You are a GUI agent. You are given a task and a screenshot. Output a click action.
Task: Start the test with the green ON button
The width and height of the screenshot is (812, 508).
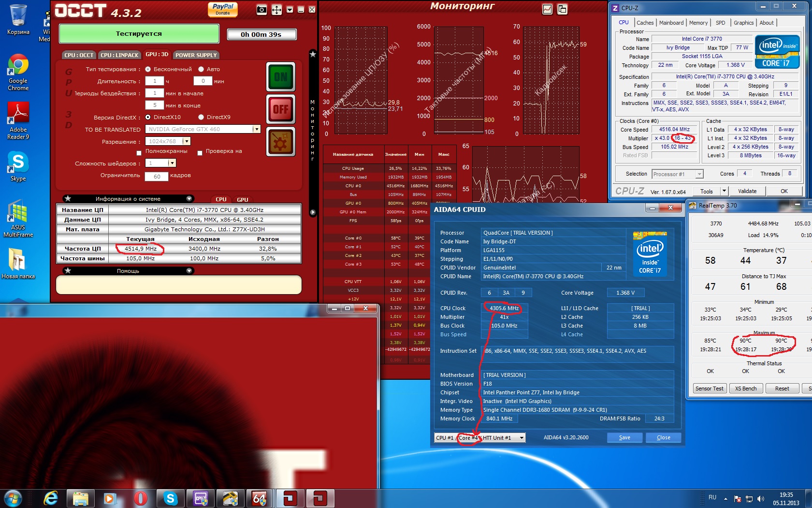pos(281,77)
